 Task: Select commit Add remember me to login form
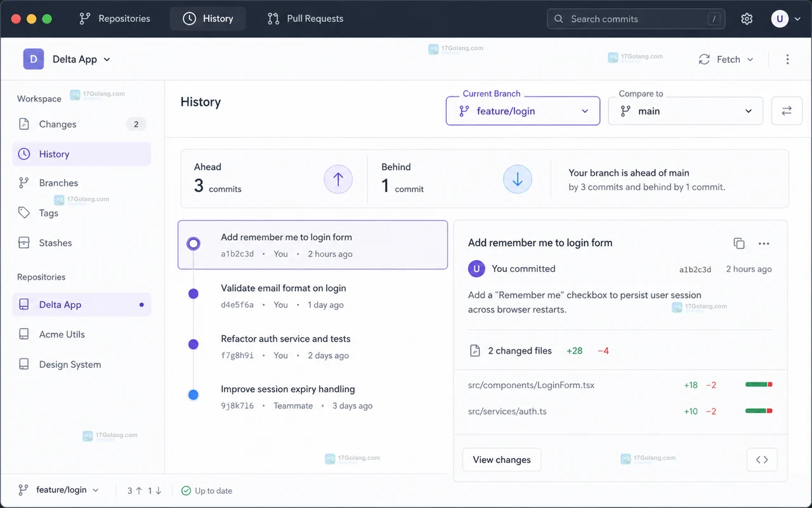point(313,245)
